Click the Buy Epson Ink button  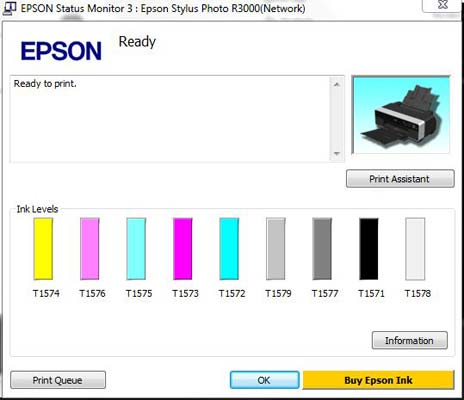(378, 380)
